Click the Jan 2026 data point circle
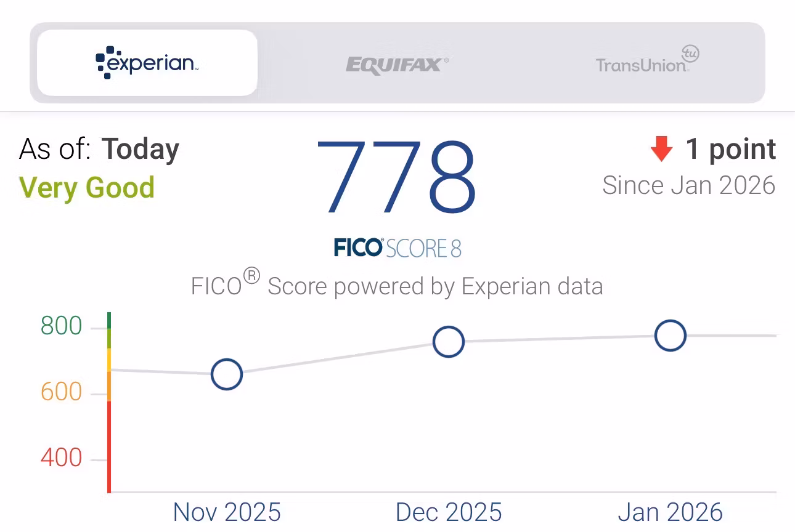Viewport: 795px width, 532px height. [x=670, y=336]
